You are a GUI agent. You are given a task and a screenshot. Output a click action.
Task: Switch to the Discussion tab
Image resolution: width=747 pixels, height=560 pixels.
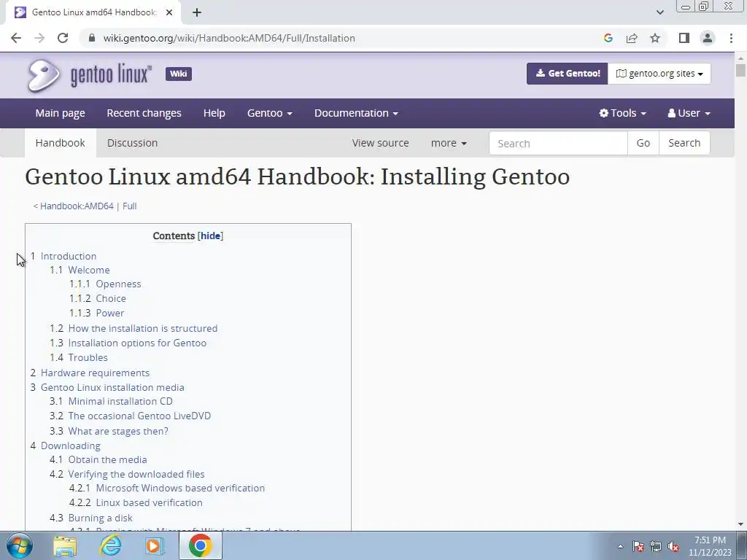pos(132,143)
